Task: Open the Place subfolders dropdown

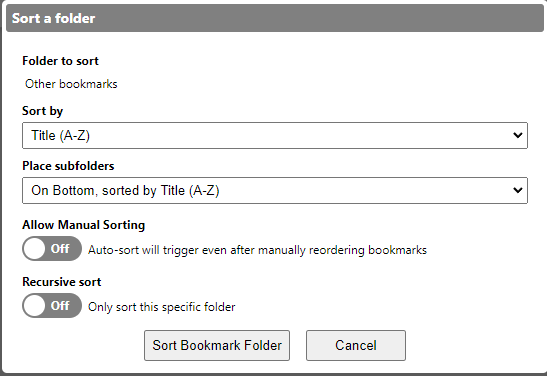Action: click(x=275, y=190)
